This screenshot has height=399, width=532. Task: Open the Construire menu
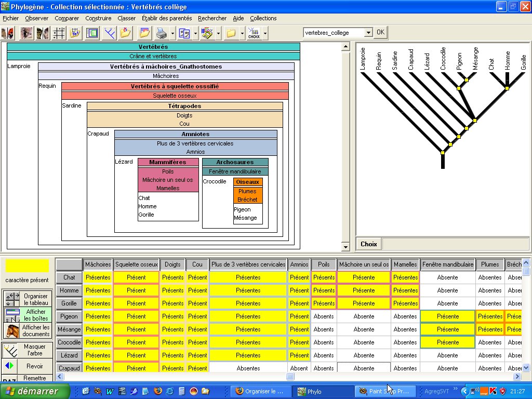[98, 18]
